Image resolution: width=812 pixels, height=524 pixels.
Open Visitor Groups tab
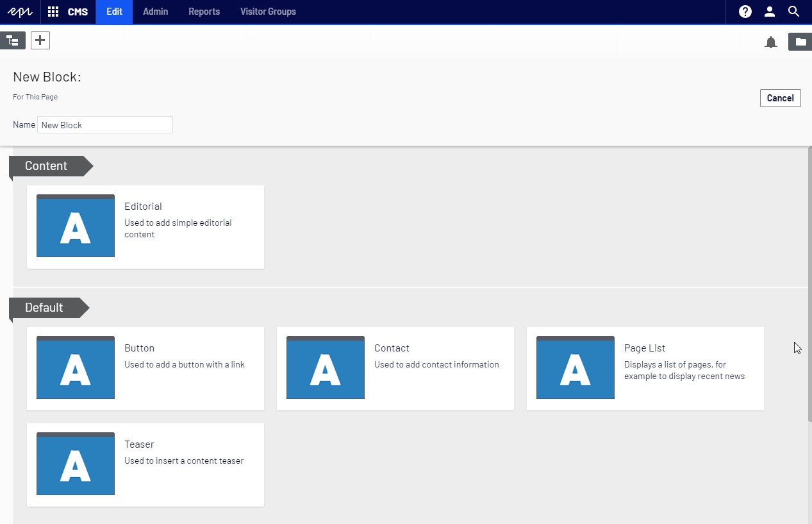pos(268,12)
